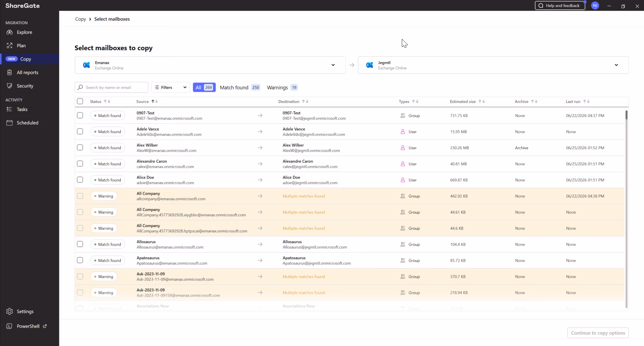Viewport: 644px width, 346px height.
Task: Open the Security shield icon
Action: pos(9,86)
